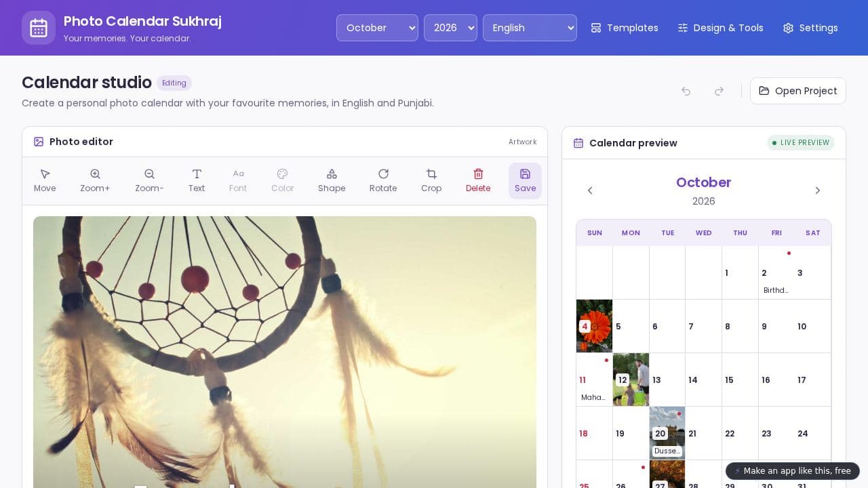Click the Zoom- tool

(149, 181)
